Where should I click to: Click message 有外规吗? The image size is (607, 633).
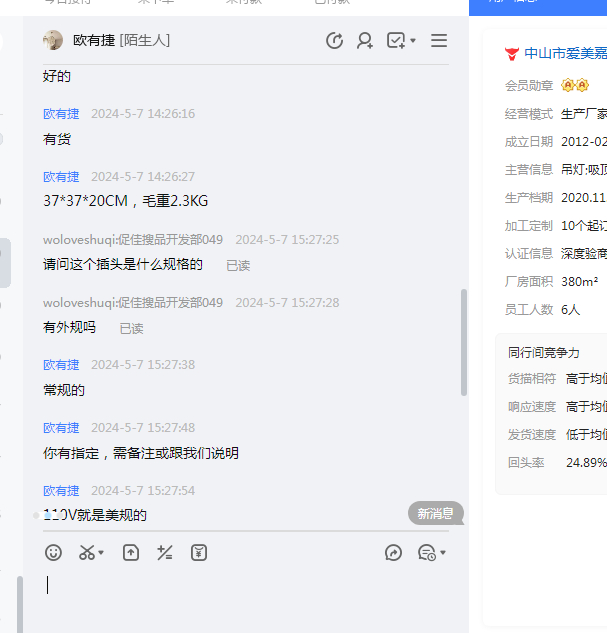(x=69, y=327)
